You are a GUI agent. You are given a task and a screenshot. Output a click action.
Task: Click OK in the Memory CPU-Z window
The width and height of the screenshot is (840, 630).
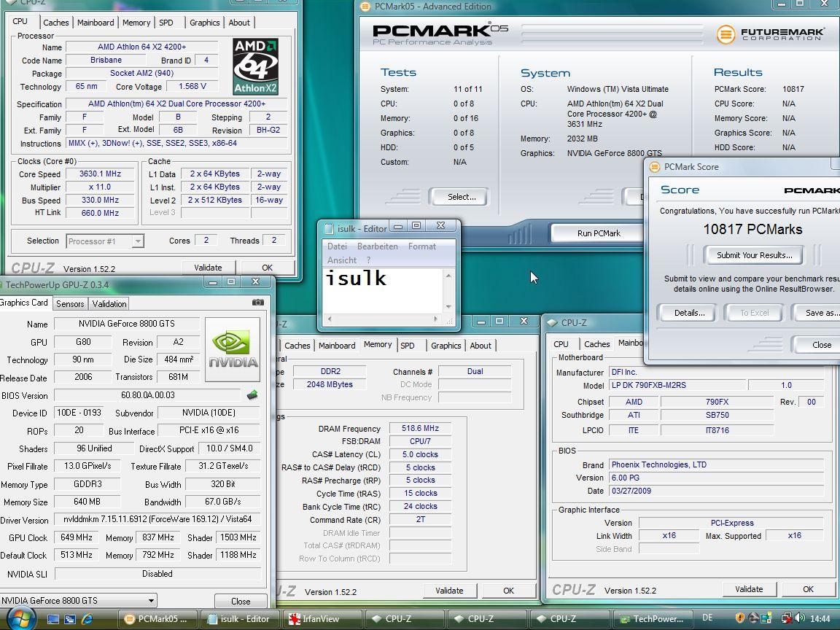(x=508, y=591)
